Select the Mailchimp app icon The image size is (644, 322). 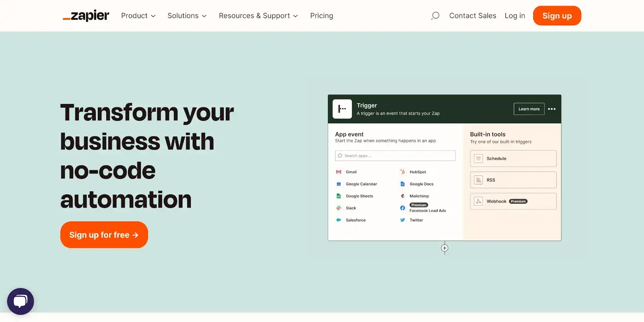coord(402,196)
